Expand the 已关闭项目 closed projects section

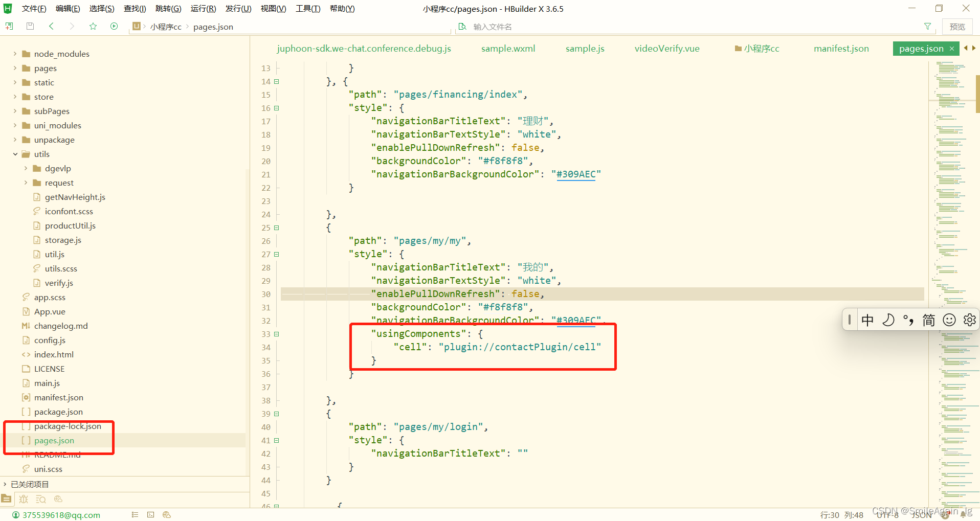pos(5,484)
